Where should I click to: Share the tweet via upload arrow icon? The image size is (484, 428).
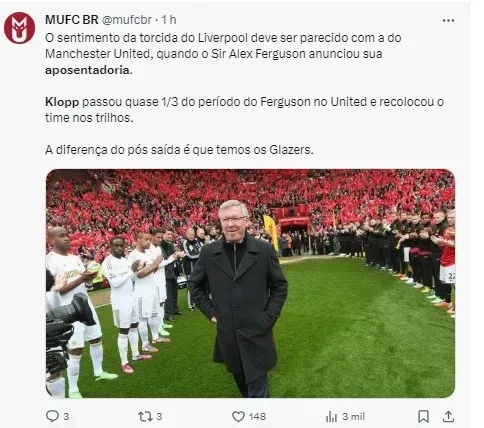pos(448,416)
